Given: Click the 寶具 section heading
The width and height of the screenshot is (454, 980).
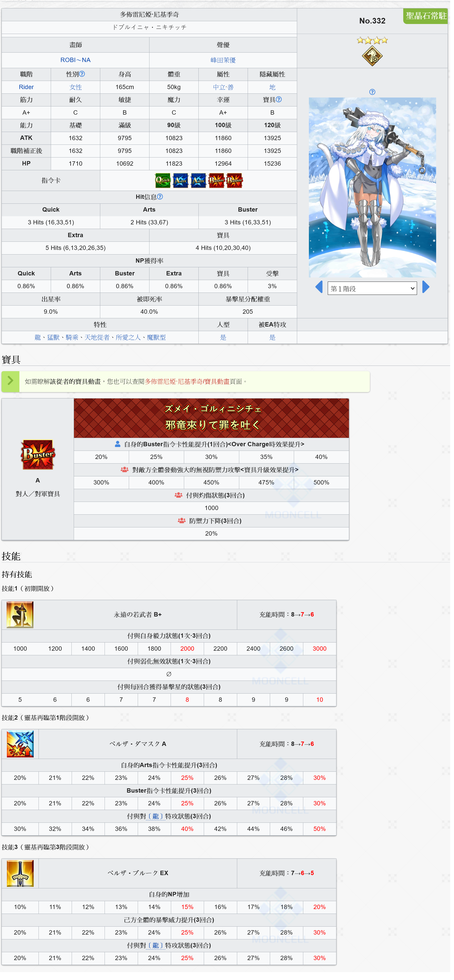Looking at the screenshot, I should [11, 362].
